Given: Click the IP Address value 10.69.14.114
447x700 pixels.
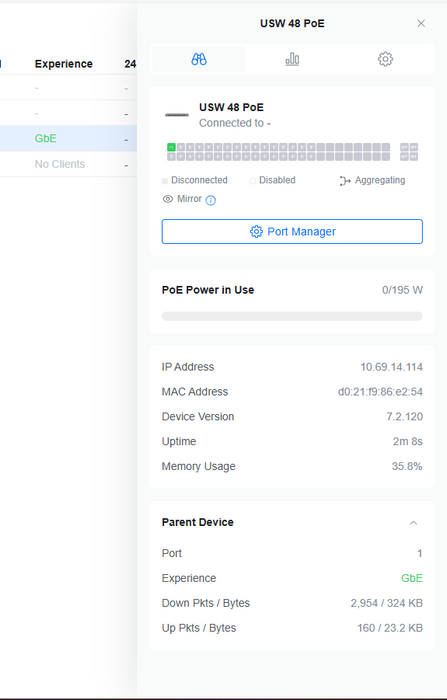Looking at the screenshot, I should tap(391, 367).
